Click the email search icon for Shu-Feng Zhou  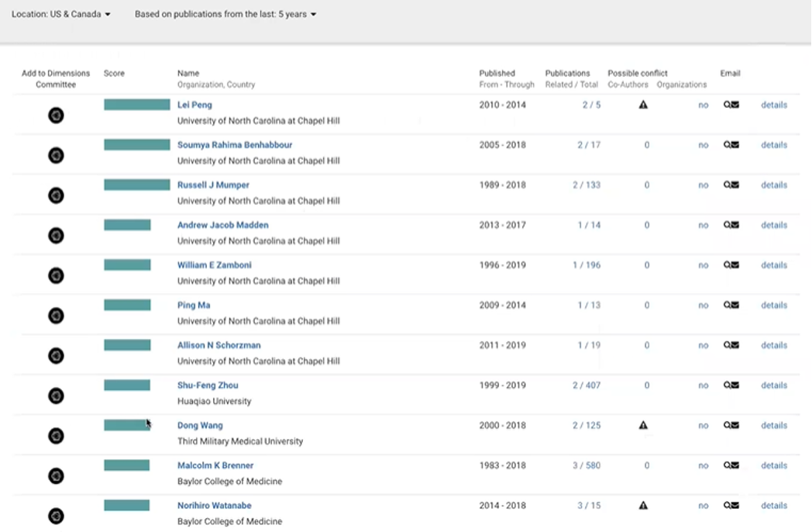(725, 385)
